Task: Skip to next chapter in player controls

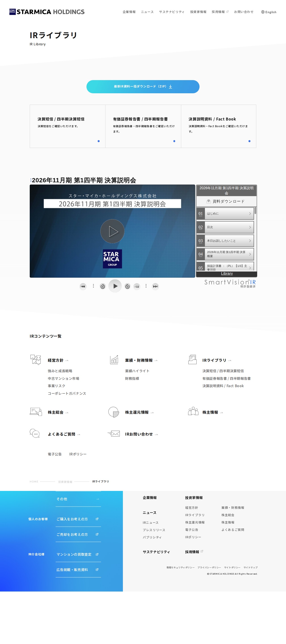Action: pos(155,286)
